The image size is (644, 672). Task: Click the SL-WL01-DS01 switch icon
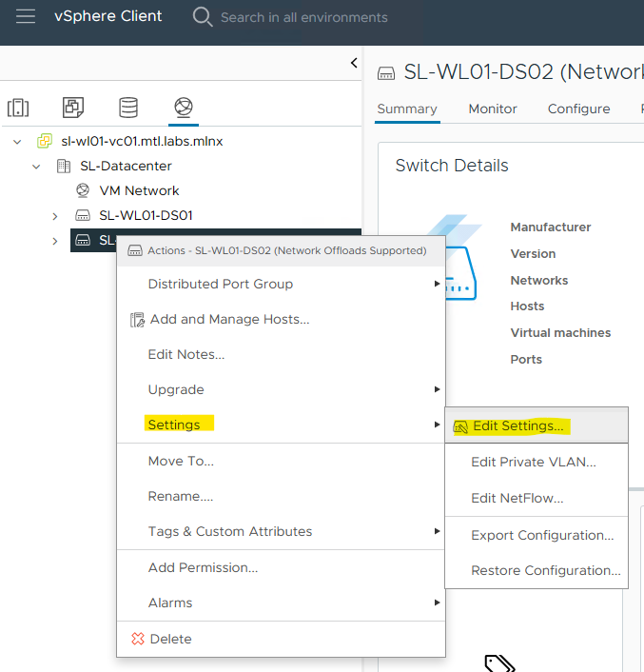tap(83, 215)
